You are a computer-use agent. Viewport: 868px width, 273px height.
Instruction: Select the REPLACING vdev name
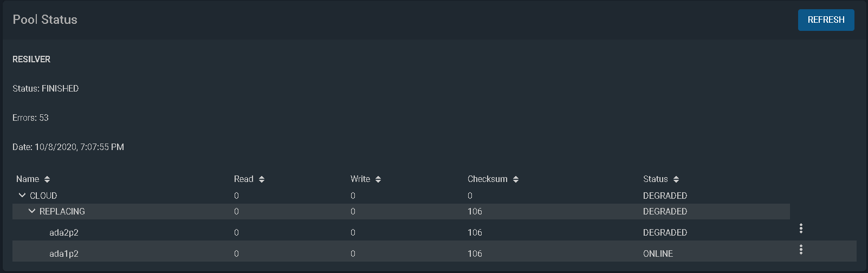62,211
